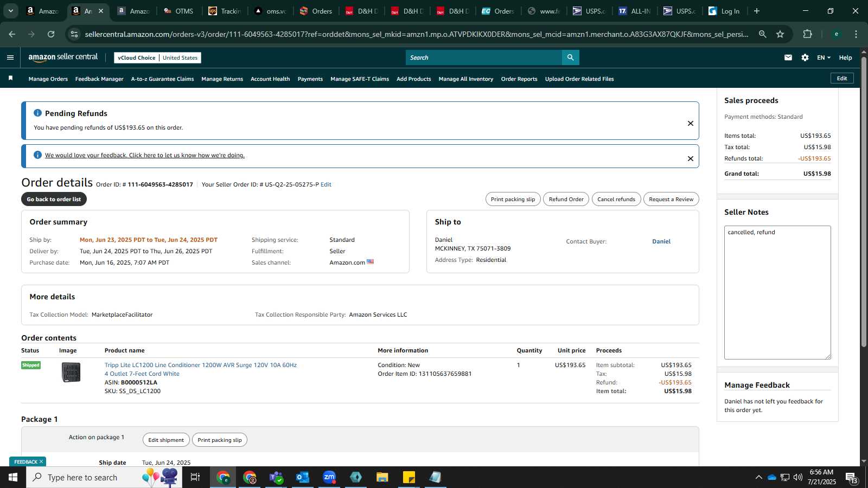Click Print packing slip for package 1
The image size is (868, 488).
point(220,440)
